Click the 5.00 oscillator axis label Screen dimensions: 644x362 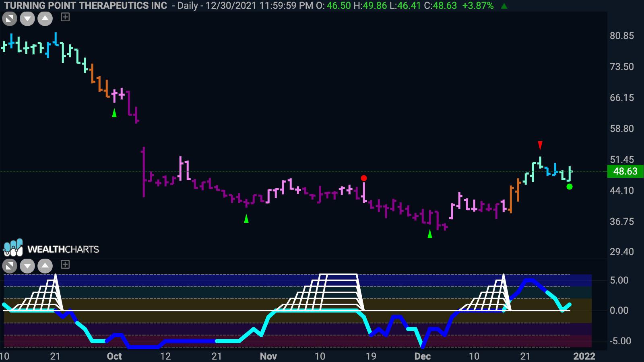(x=619, y=280)
